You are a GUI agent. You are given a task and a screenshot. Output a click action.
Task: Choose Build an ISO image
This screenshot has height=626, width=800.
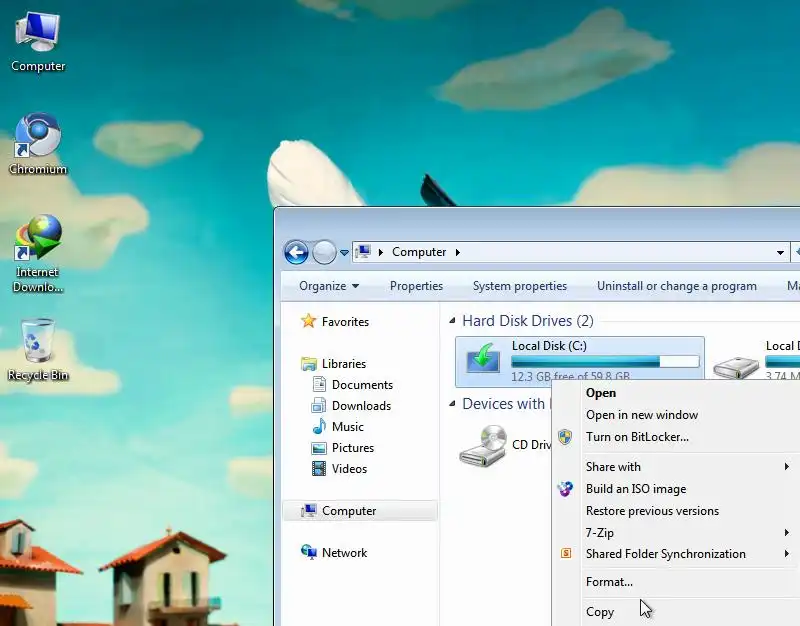[x=636, y=489]
